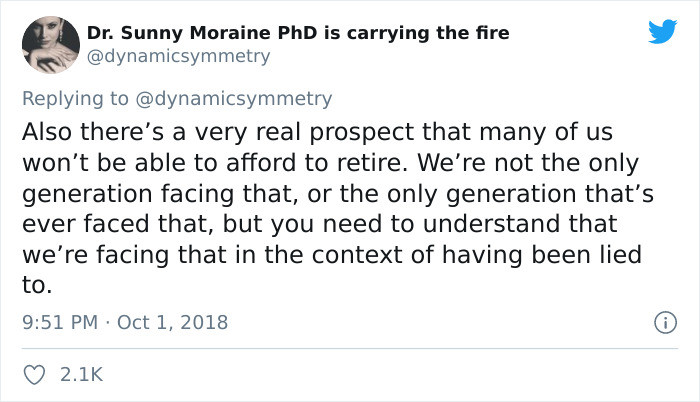The image size is (700, 402).
Task: Open the 'Dr. Sunny Moraine PhD' display name
Action: point(202,33)
